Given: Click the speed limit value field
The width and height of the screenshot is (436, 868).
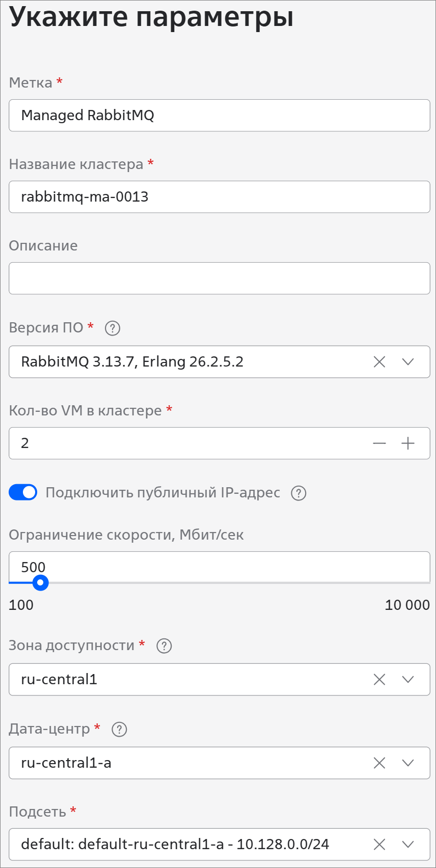Looking at the screenshot, I should pos(219,567).
